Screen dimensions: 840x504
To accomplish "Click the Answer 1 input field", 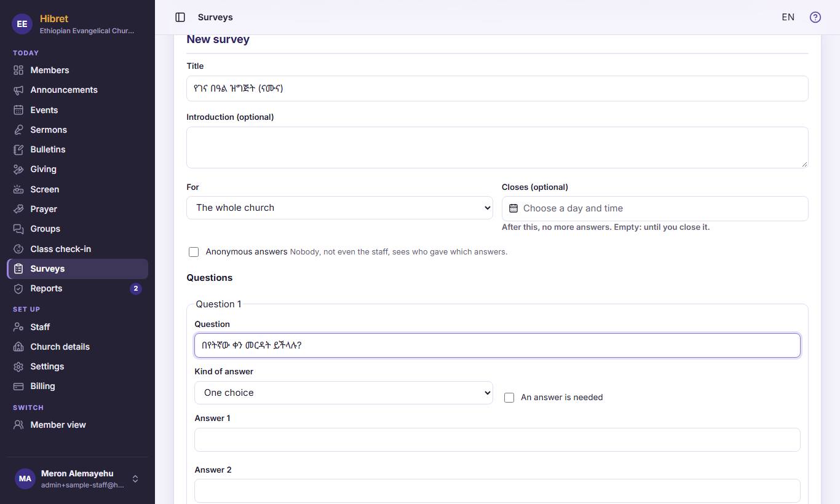I will 497,439.
